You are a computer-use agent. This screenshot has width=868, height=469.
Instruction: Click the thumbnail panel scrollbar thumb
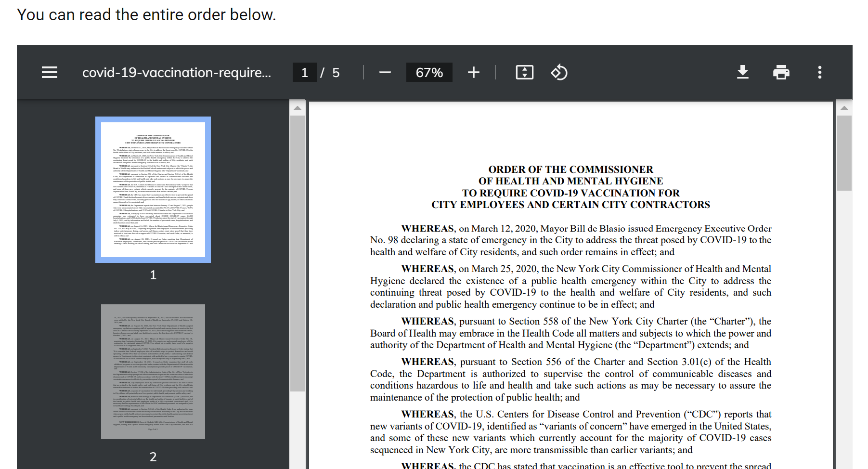click(298, 253)
